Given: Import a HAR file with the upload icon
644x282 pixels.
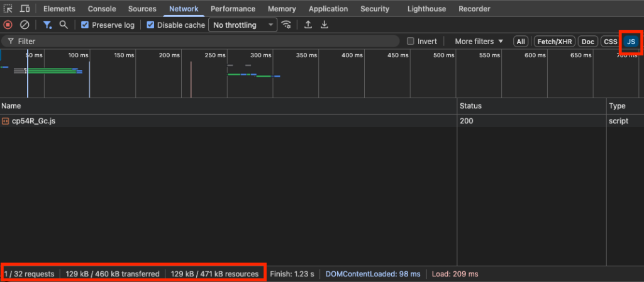Looking at the screenshot, I should [x=308, y=25].
